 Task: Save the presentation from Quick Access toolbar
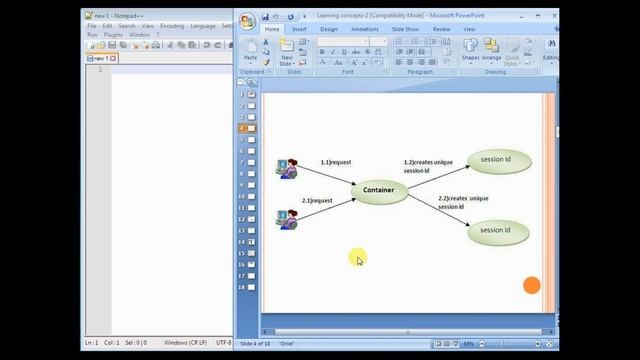pos(265,17)
